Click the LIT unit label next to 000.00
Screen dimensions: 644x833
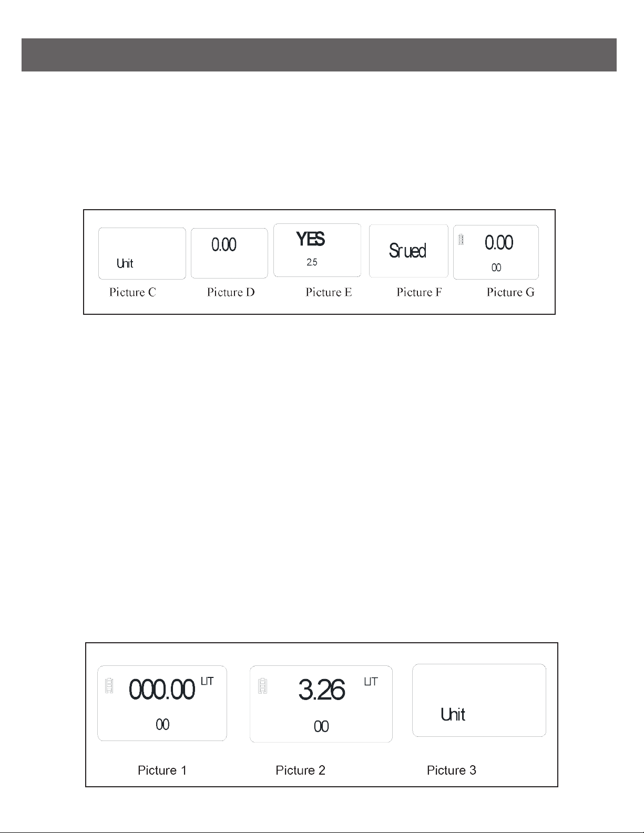(x=207, y=681)
